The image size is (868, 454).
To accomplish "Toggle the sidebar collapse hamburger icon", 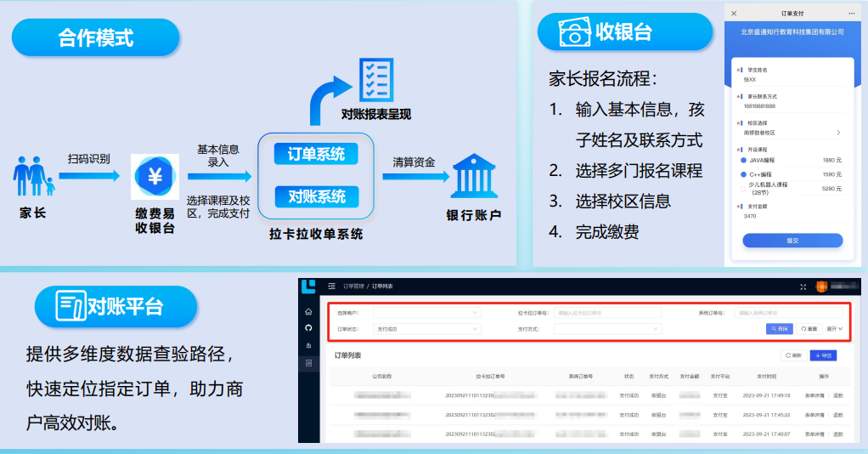I will (x=331, y=287).
